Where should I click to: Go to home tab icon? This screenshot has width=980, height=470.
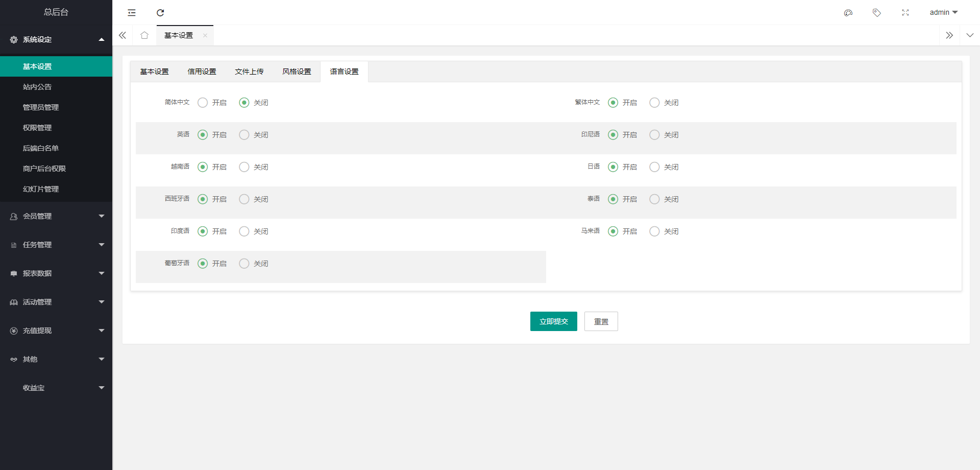pyautogui.click(x=144, y=35)
